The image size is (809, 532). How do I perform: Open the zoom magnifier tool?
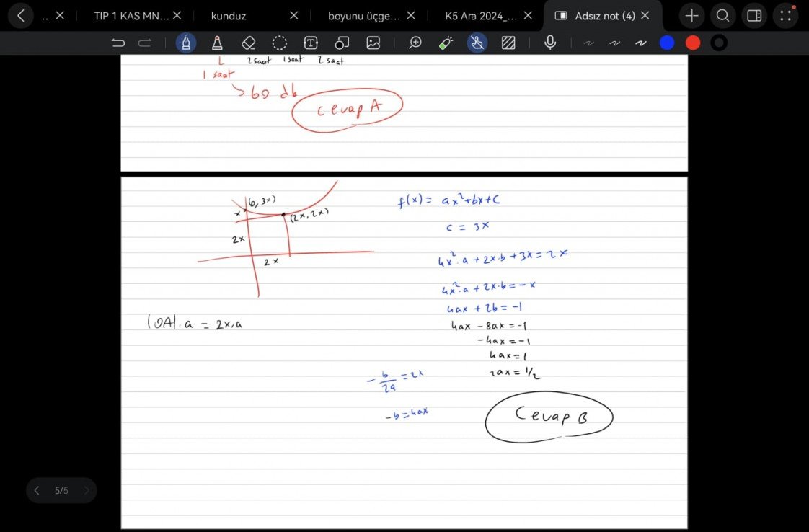coord(415,43)
